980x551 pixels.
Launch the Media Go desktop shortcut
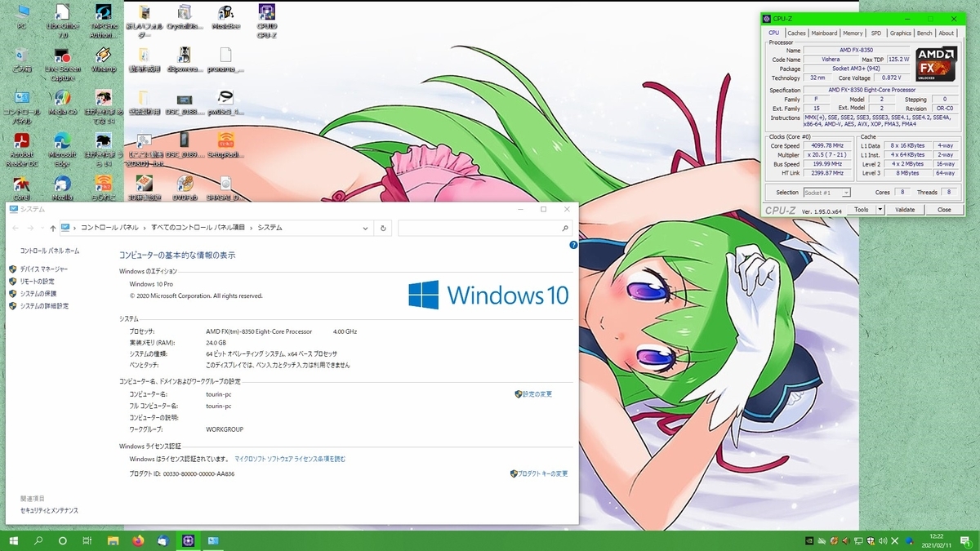pos(62,102)
